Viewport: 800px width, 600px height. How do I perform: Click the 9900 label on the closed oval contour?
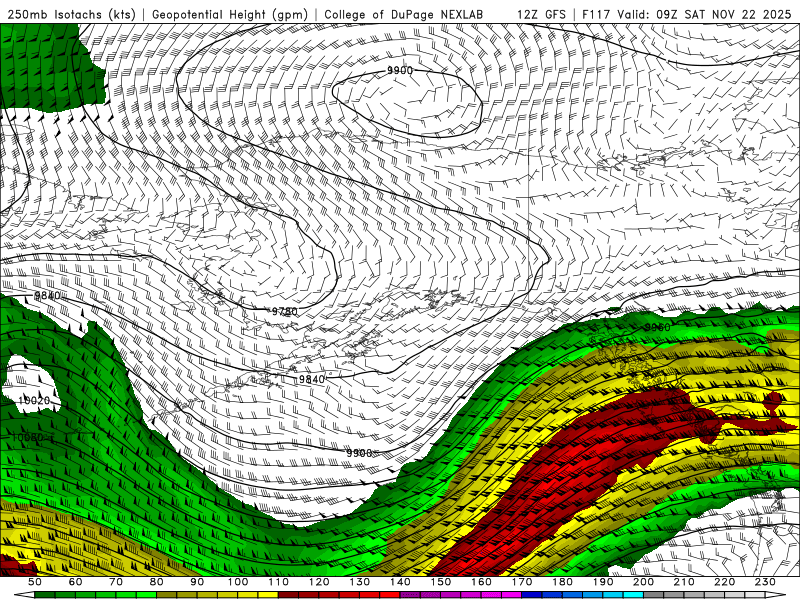(x=399, y=70)
